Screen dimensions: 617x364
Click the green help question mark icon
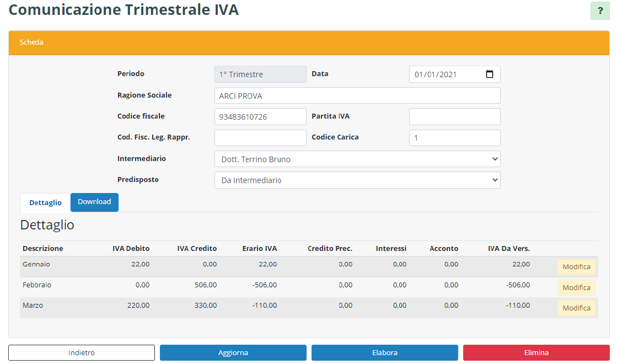[x=600, y=11]
